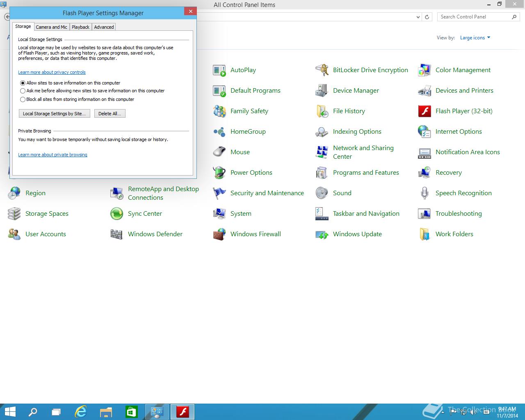Click the Sync Center icon
525x420 pixels.
pyautogui.click(x=117, y=214)
